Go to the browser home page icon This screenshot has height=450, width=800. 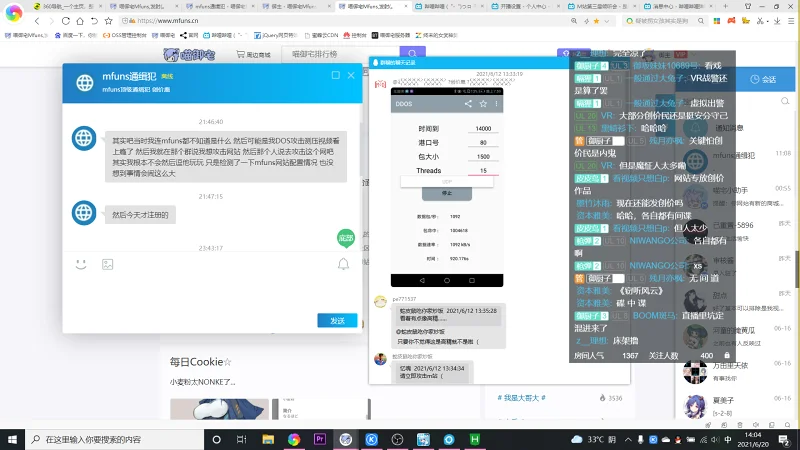[x=80, y=21]
